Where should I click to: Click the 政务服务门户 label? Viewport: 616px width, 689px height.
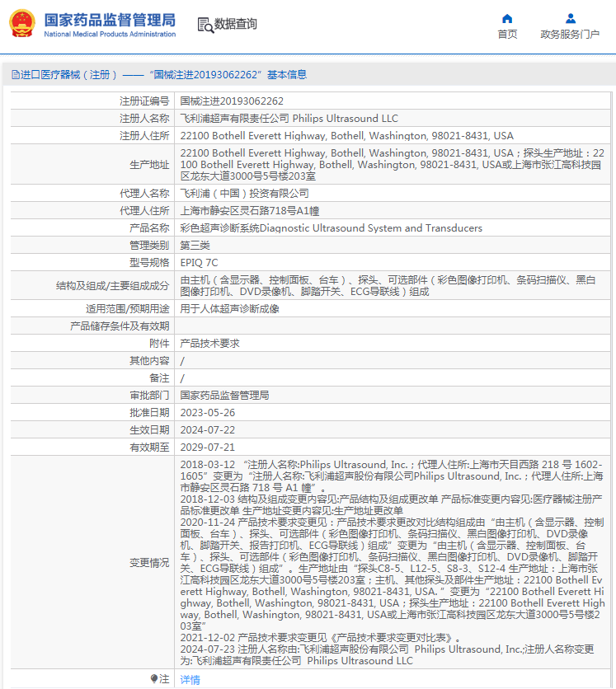[570, 35]
